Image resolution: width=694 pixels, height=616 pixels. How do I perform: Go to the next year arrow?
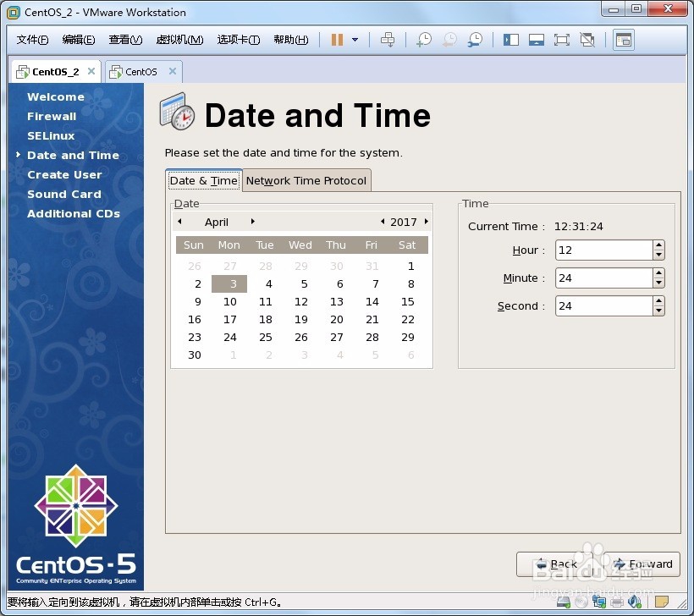427,221
